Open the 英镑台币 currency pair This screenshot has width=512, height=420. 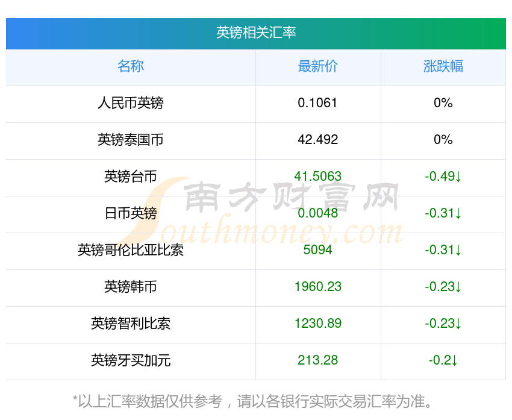coord(131,177)
